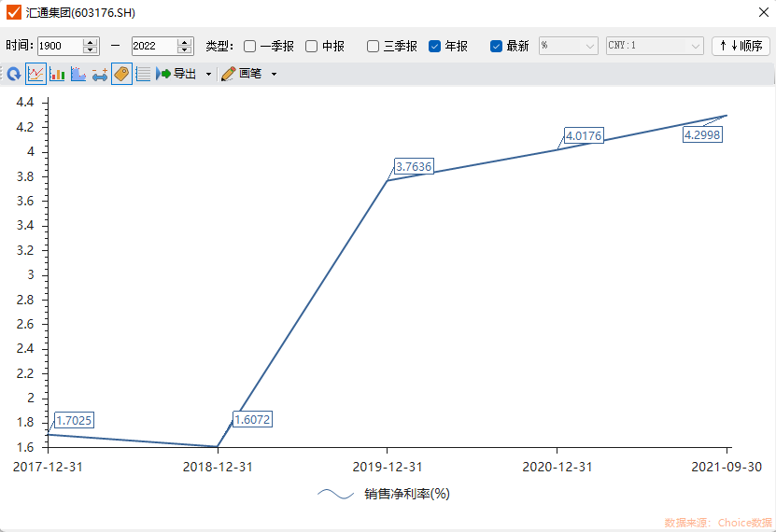Select the area chart icon

click(78, 74)
